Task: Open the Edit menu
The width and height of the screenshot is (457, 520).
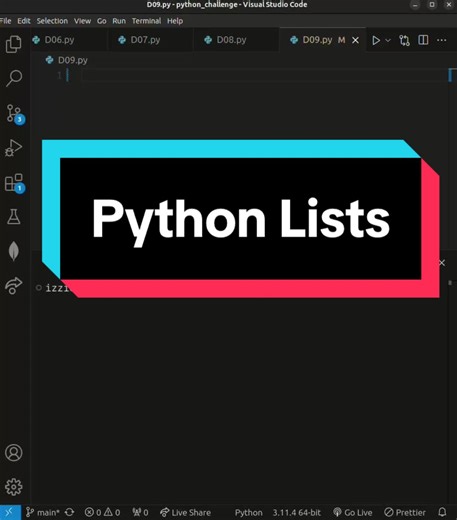Action: click(24, 21)
